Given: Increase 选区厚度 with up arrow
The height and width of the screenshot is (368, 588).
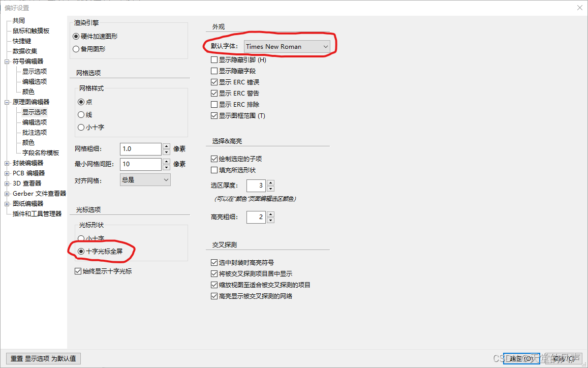Looking at the screenshot, I should [x=270, y=182].
